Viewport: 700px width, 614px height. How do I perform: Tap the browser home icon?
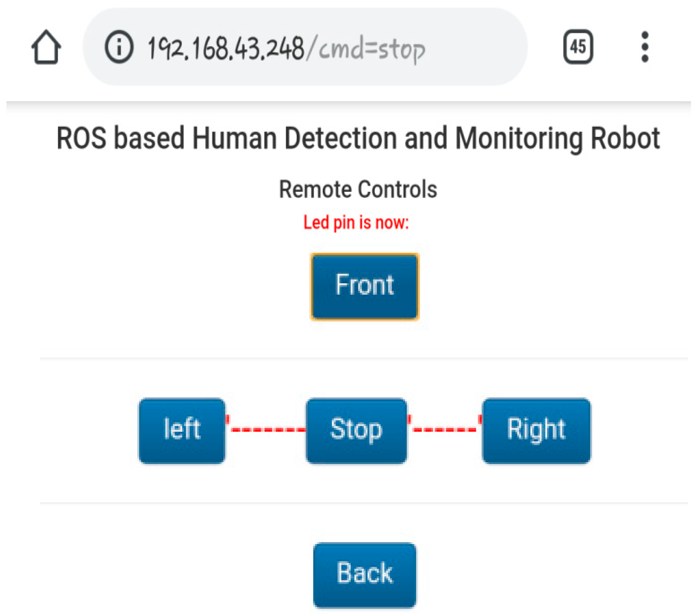46,47
